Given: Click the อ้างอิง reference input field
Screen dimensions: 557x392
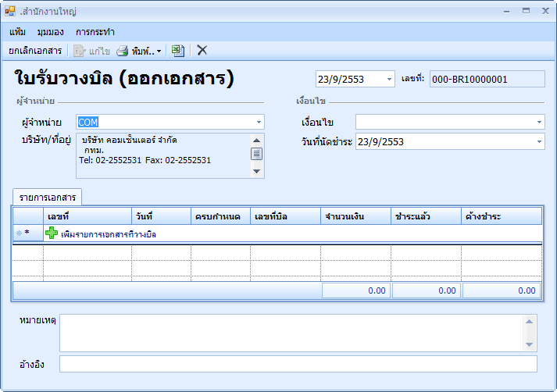Looking at the screenshot, I should point(298,364).
